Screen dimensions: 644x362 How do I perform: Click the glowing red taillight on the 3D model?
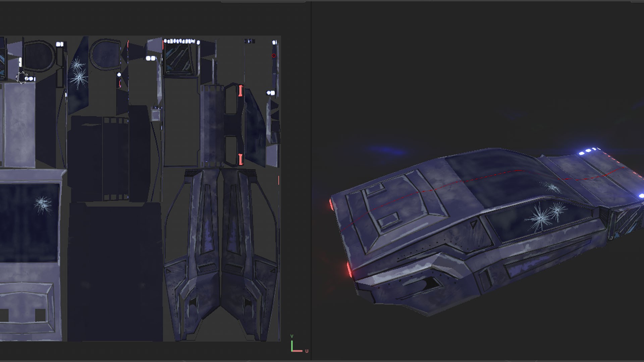[x=350, y=269]
